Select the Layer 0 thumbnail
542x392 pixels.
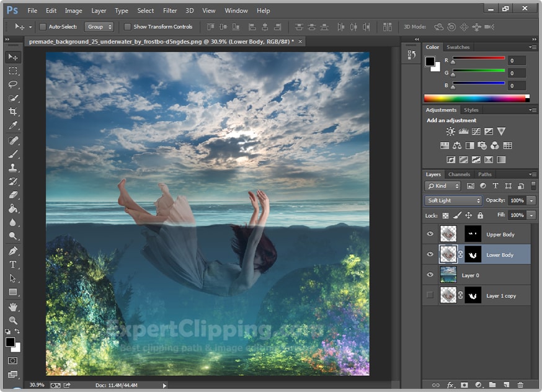click(x=448, y=275)
